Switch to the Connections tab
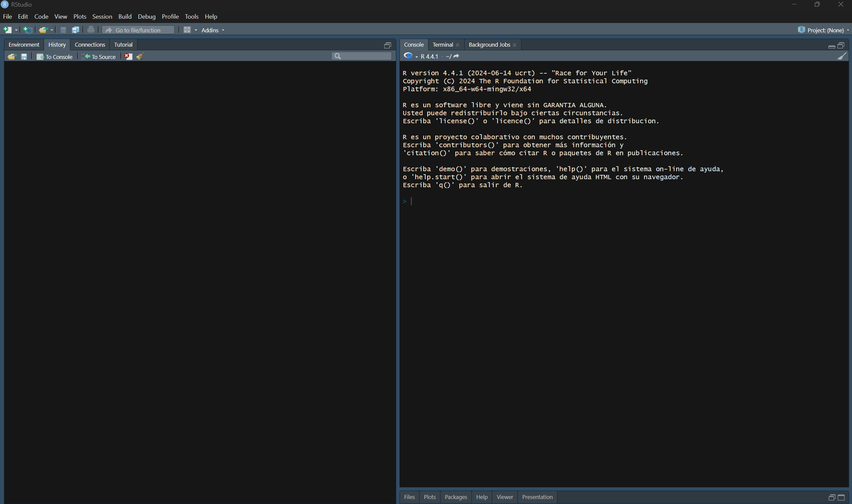852x504 pixels. 90,45
